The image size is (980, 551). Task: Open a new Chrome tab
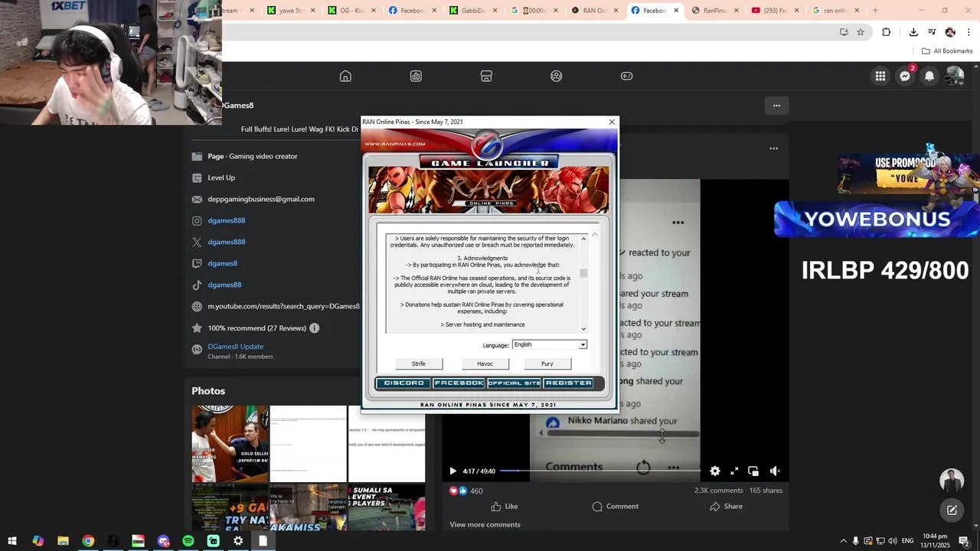(x=875, y=11)
